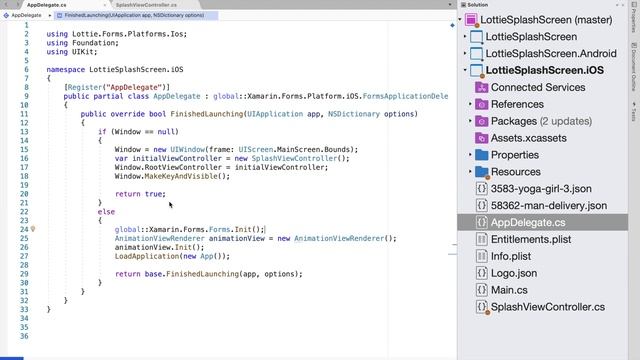Click the Main.cs file icon
This screenshot has height=360, width=640.
482,290
